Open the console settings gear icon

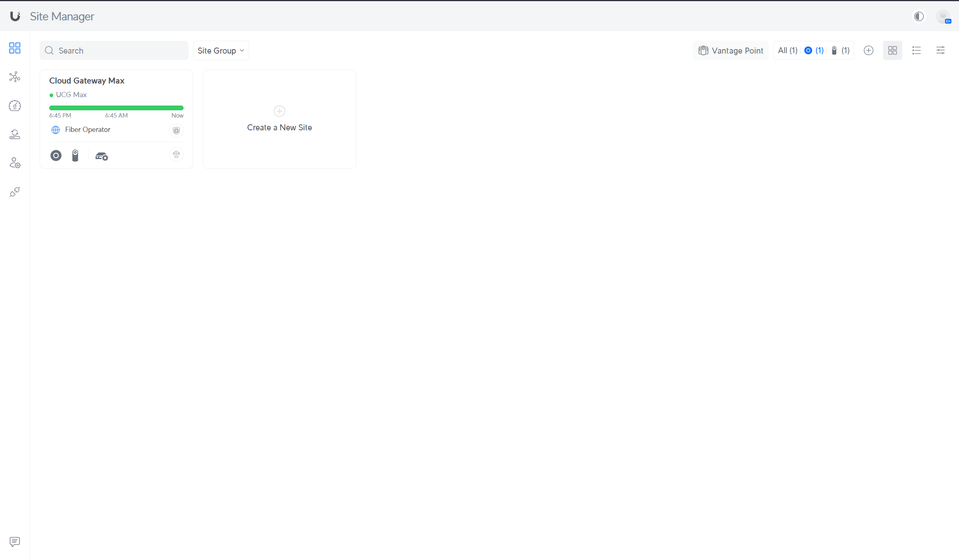[102, 156]
